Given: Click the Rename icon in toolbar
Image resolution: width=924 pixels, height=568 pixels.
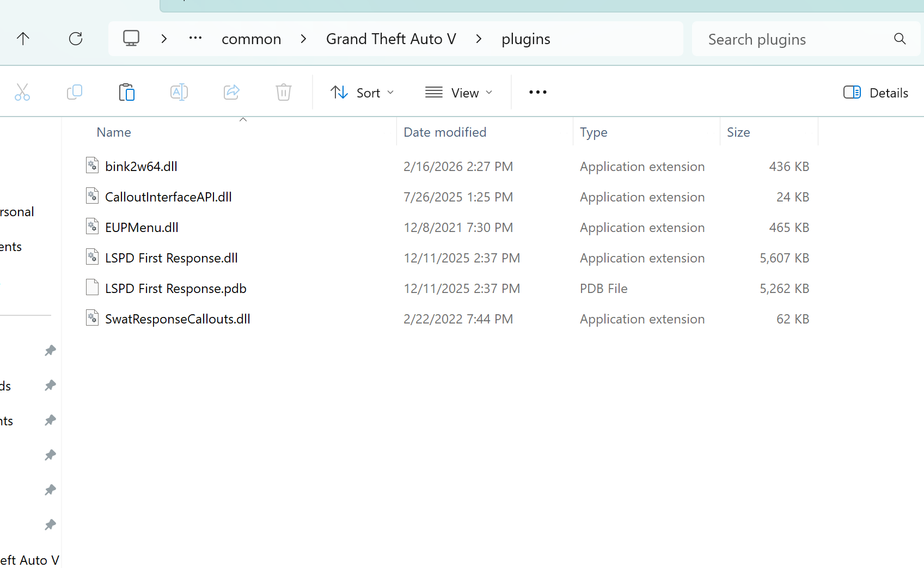Looking at the screenshot, I should point(179,93).
